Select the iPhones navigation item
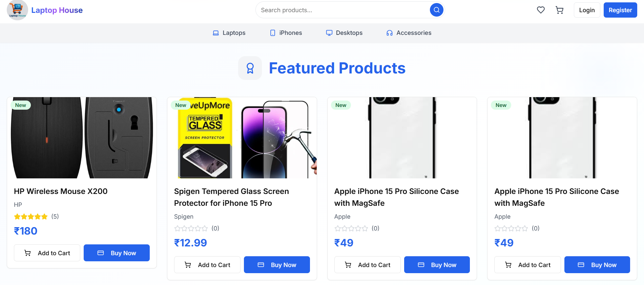The image size is (644, 285). 291,33
